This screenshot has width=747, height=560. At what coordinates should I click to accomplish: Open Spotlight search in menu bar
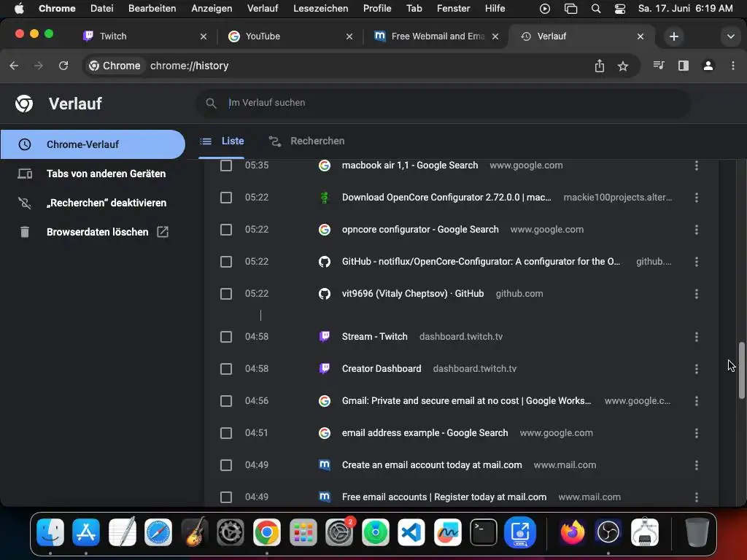[595, 9]
